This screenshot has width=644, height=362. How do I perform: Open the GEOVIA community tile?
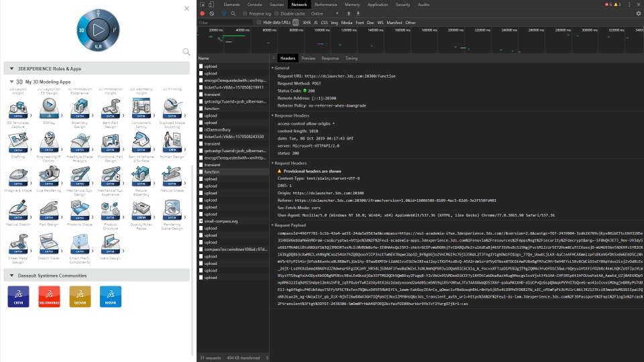click(x=80, y=296)
